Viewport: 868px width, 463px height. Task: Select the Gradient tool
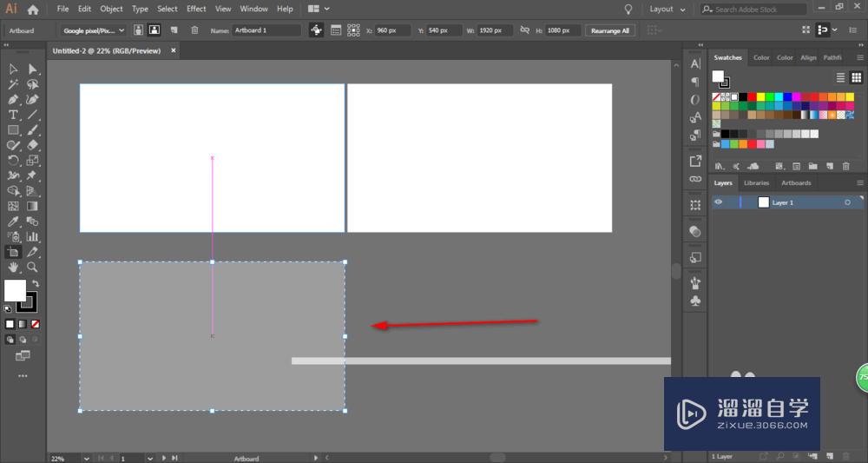(33, 206)
